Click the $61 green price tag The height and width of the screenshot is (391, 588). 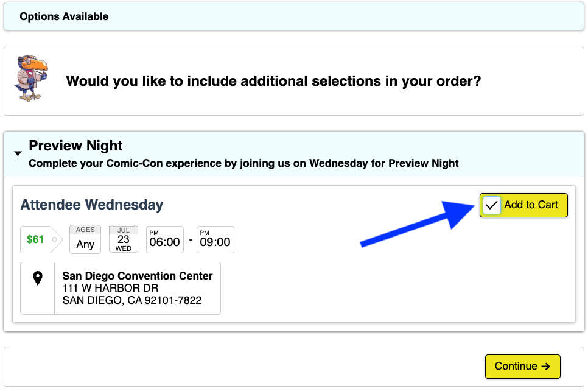tap(37, 239)
